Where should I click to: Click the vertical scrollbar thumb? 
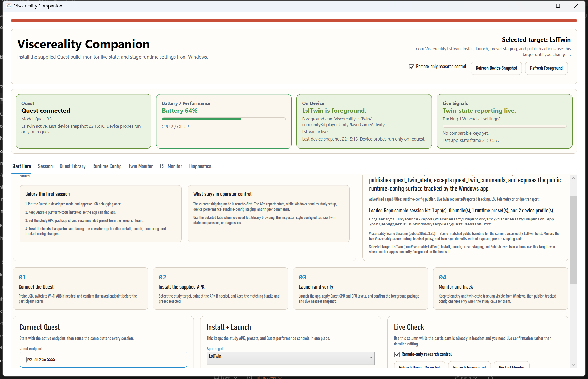pyautogui.click(x=573, y=240)
